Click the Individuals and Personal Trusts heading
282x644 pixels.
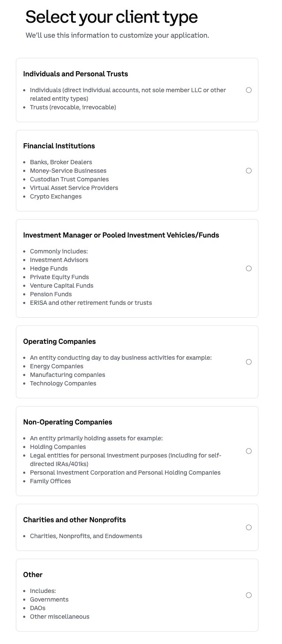coord(75,74)
